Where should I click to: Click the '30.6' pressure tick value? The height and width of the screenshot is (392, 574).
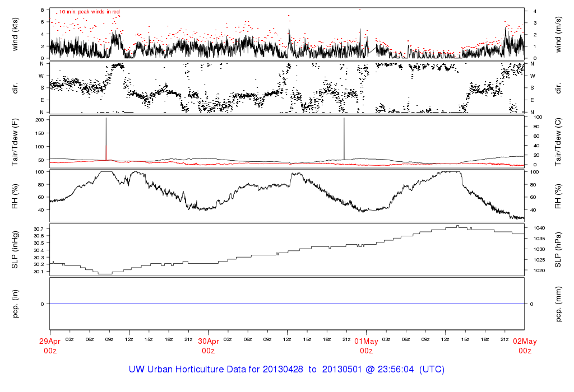tap(39, 236)
